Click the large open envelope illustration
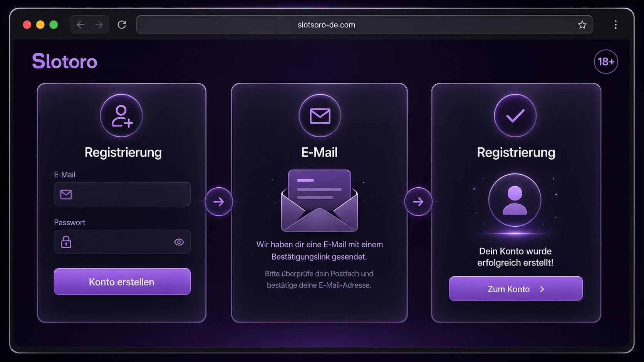 pos(319,200)
